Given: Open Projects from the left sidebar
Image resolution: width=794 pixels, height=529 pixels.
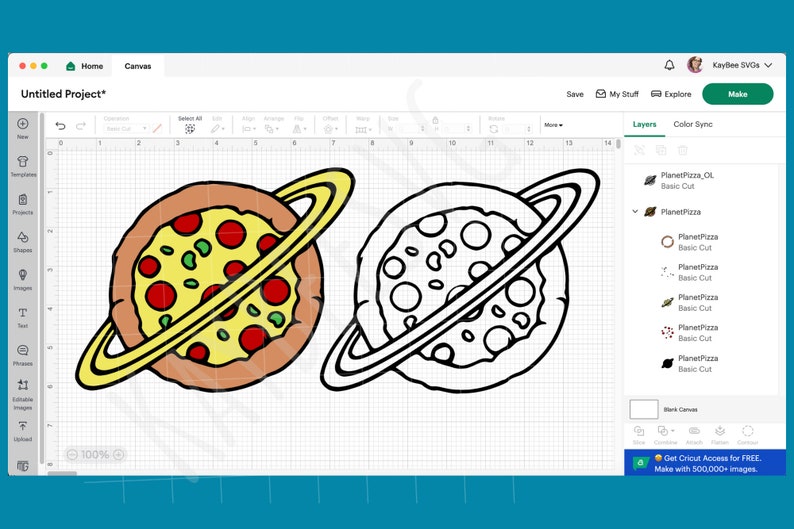Looking at the screenshot, I should (23, 204).
